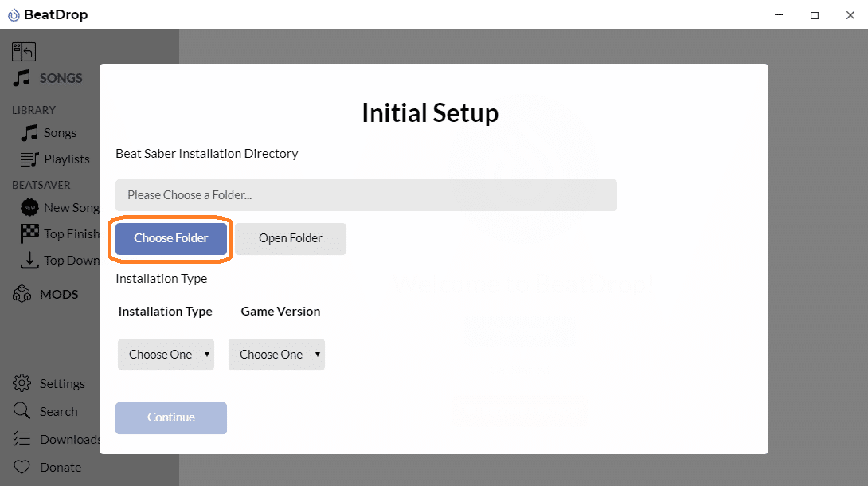Close the BeatDrop window

pos(850,15)
